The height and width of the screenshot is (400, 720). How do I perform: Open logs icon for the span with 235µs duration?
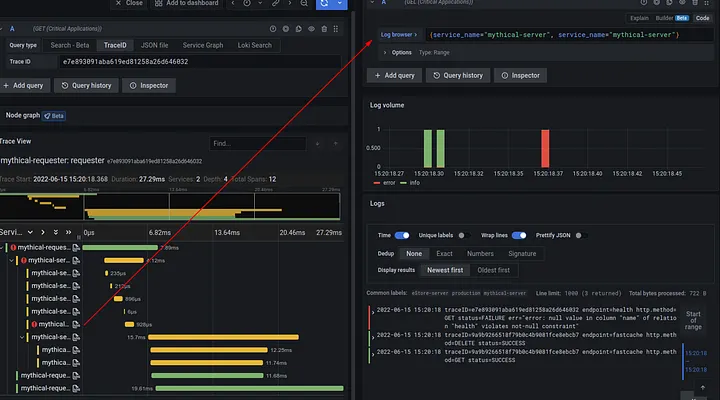pyautogui.click(x=76, y=273)
